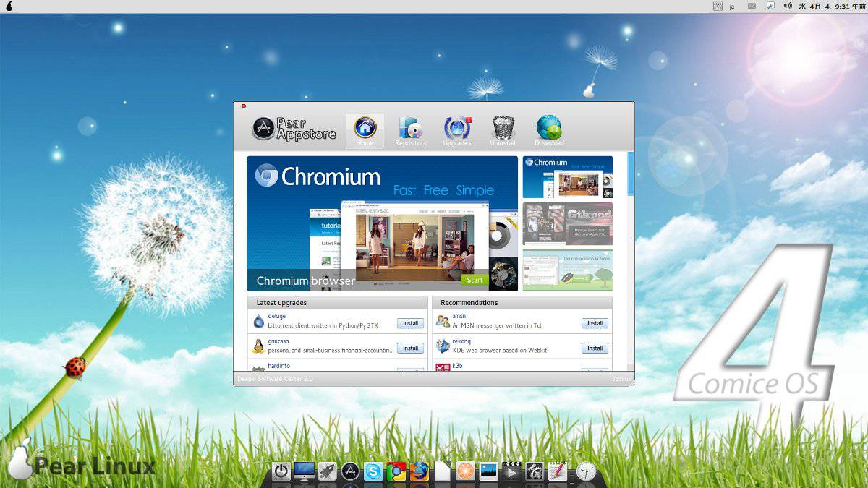Open the mail envelope indicator
Image resolution: width=868 pixels, height=488 pixels.
(752, 6)
